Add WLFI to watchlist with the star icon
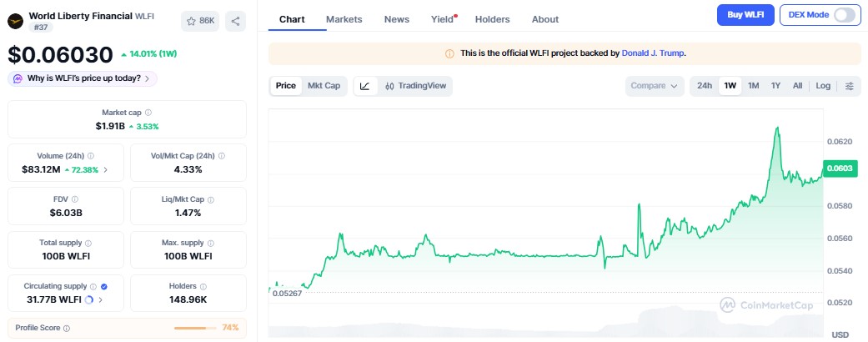The image size is (868, 342). [200, 21]
